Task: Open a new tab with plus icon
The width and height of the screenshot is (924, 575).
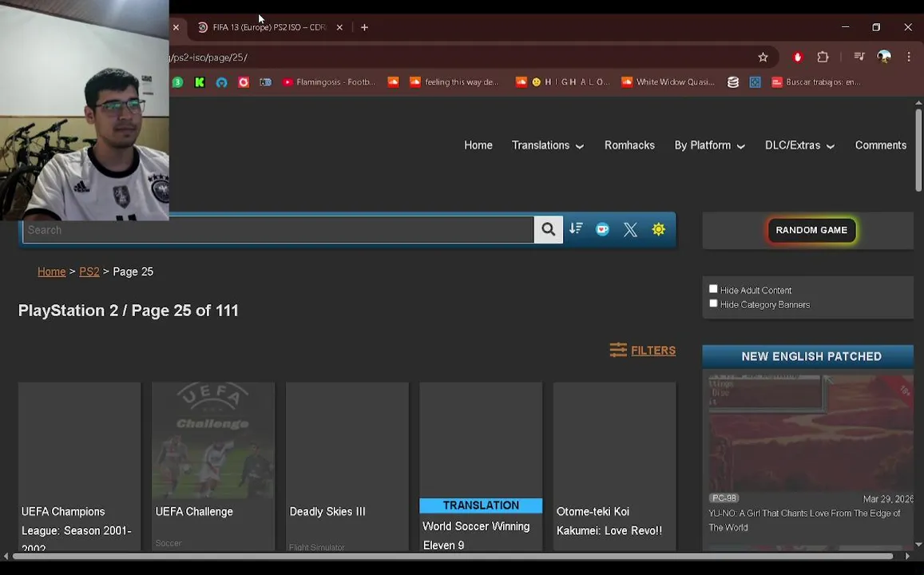Action: (364, 27)
